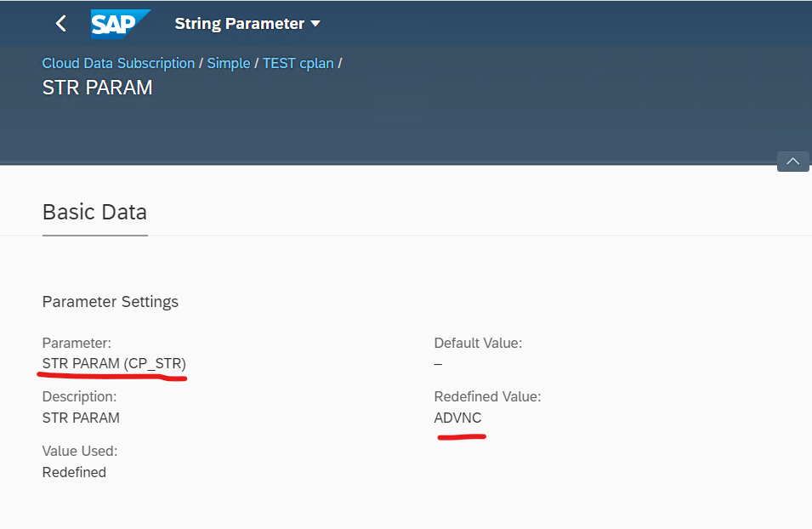
Task: Click the SAP logo
Action: pyautogui.click(x=121, y=24)
